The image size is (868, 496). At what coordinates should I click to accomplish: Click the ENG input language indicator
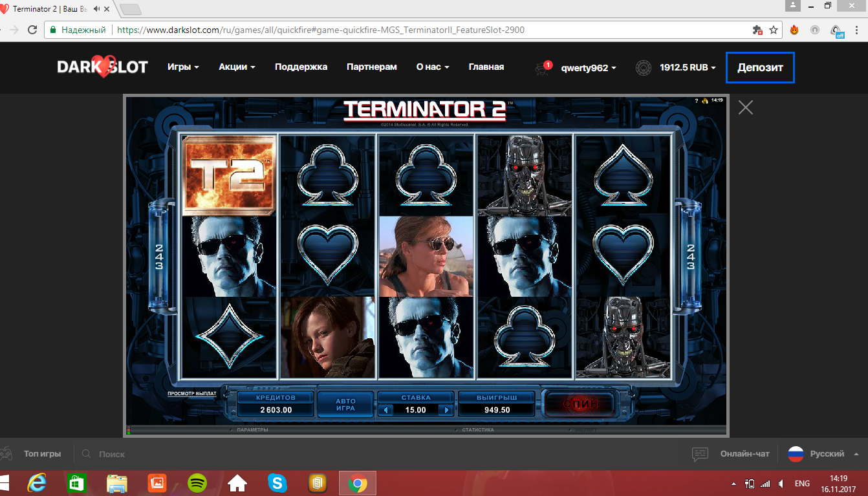802,484
